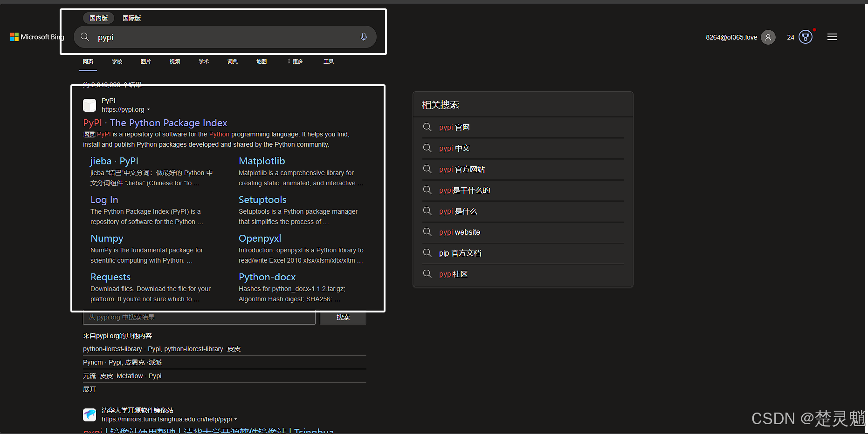Search related query 'pip 官方文档'

(x=460, y=253)
